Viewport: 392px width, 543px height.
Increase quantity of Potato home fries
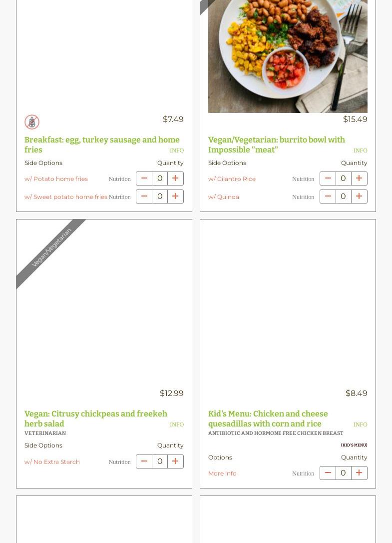175,178
